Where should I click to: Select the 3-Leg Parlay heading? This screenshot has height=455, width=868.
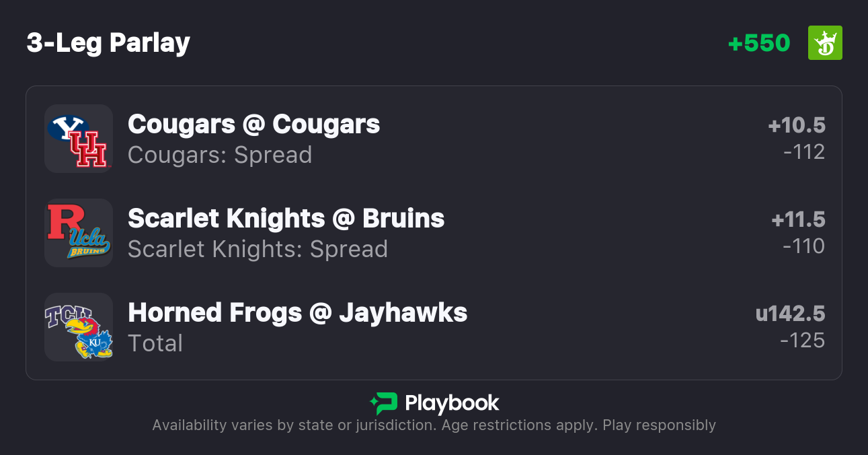[x=108, y=43]
